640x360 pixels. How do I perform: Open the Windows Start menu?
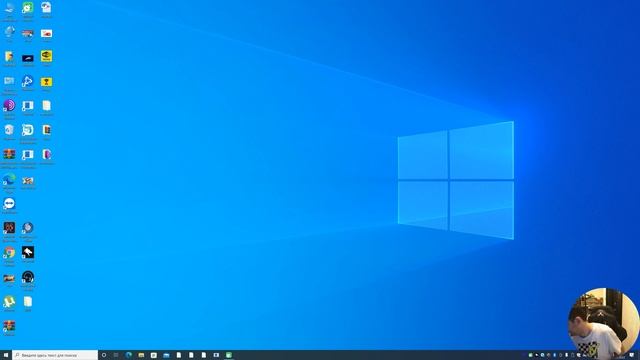(x=6, y=355)
